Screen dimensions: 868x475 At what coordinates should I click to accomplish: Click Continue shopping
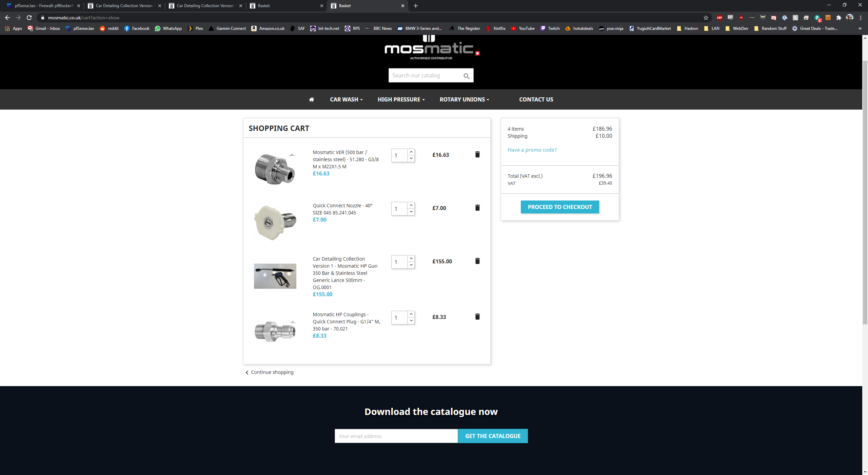click(x=269, y=372)
